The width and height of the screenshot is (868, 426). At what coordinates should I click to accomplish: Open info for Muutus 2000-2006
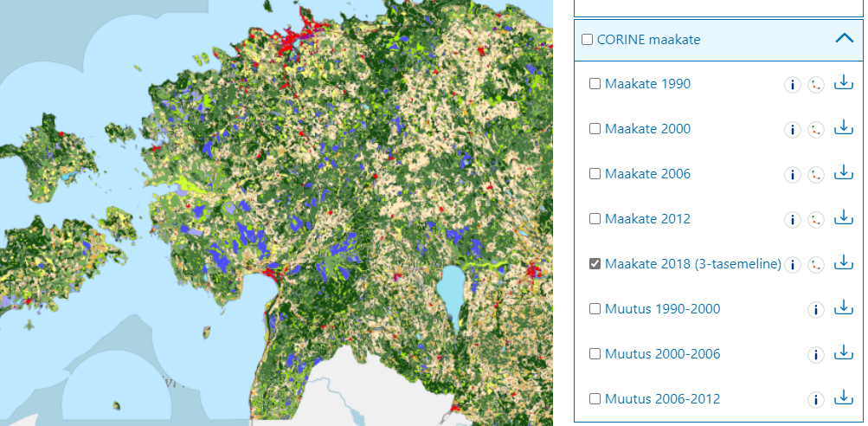[x=815, y=354]
